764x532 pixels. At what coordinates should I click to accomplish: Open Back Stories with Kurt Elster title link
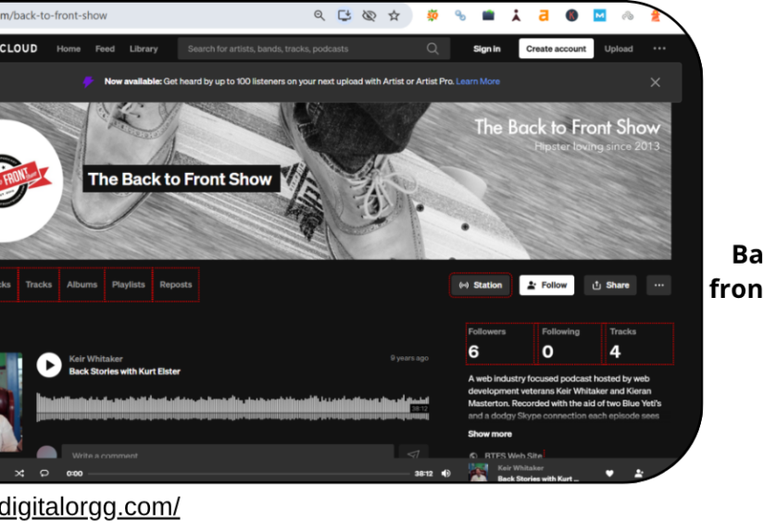pyautogui.click(x=124, y=371)
